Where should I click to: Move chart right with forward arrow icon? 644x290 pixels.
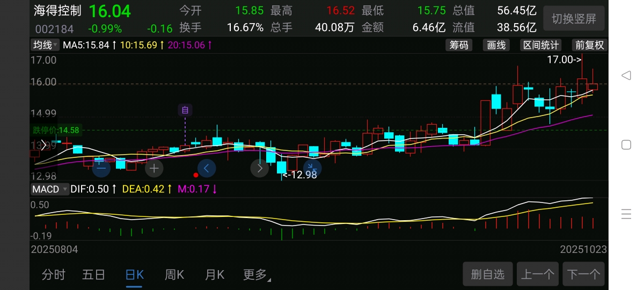click(x=259, y=168)
